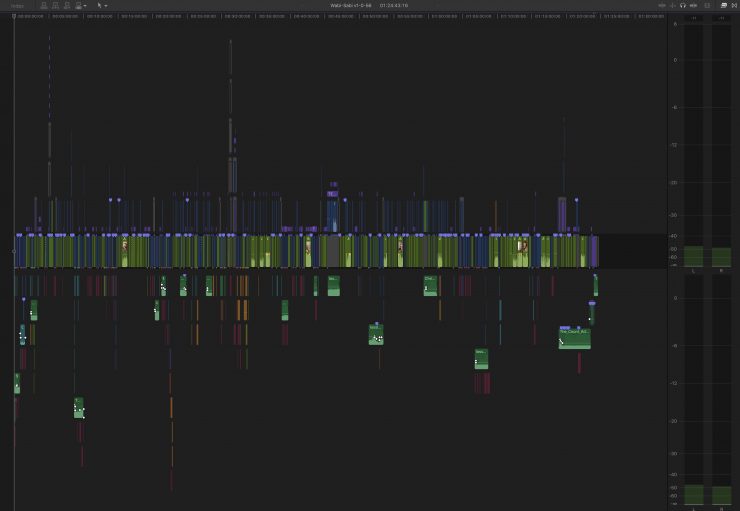This screenshot has width=740, height=511.
Task: Click the connect clip to primary storyline icon
Action: [43, 5]
